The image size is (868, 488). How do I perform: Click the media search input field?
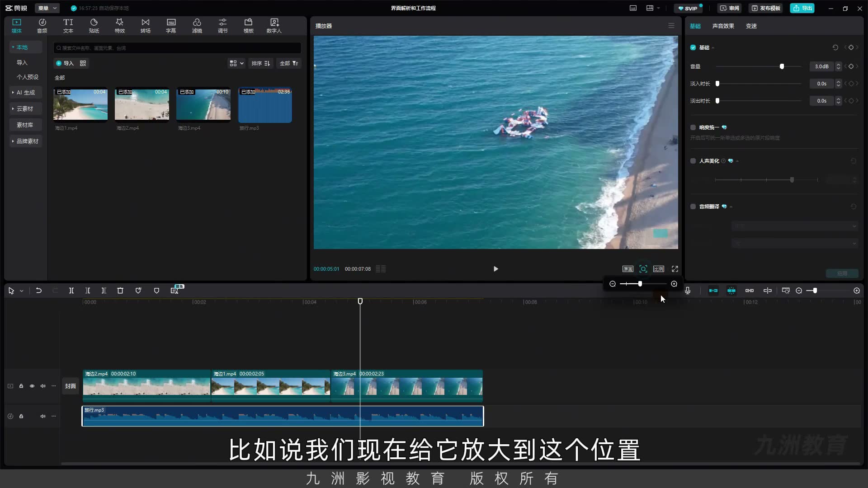[x=177, y=48]
